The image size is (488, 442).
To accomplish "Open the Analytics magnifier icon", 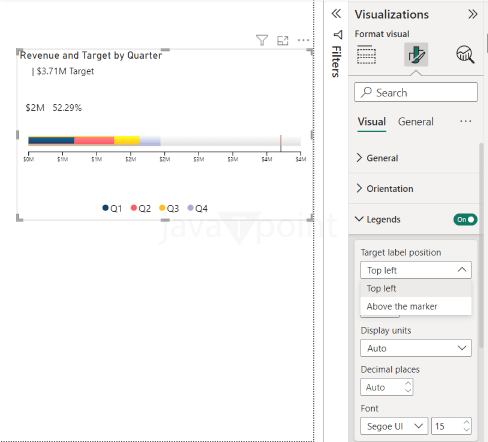I will pos(465,55).
